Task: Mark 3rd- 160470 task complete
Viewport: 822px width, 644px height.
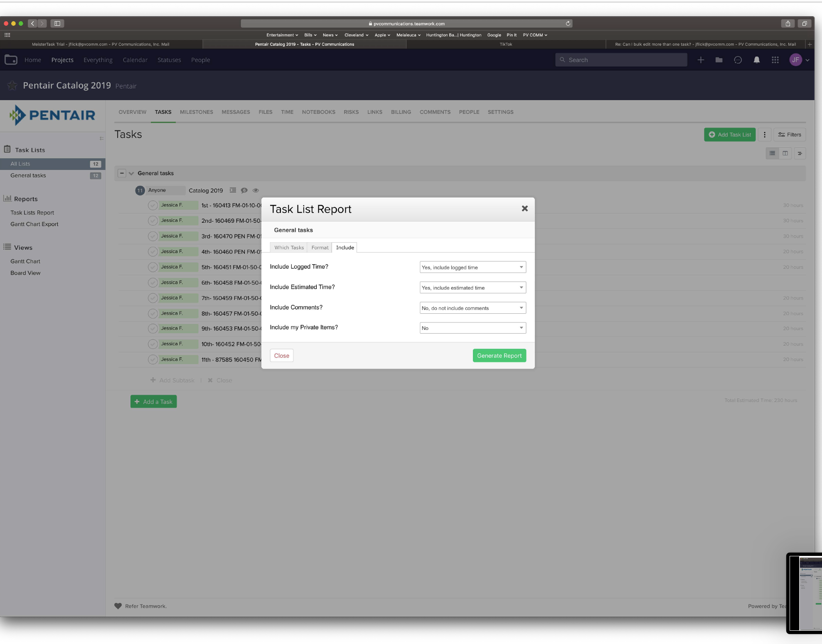Action: coord(153,236)
